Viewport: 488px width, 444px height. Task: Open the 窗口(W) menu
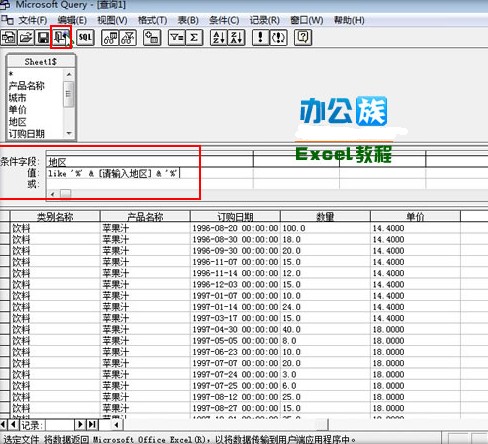pyautogui.click(x=307, y=20)
